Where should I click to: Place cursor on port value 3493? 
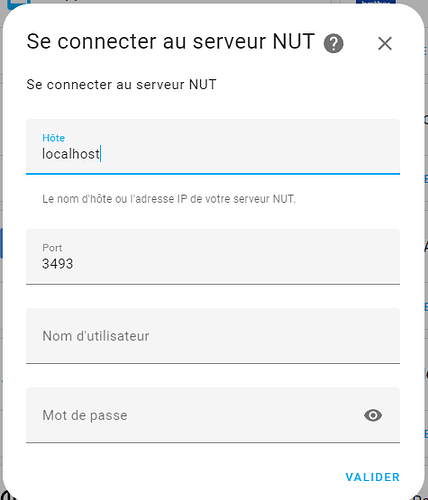coord(57,264)
